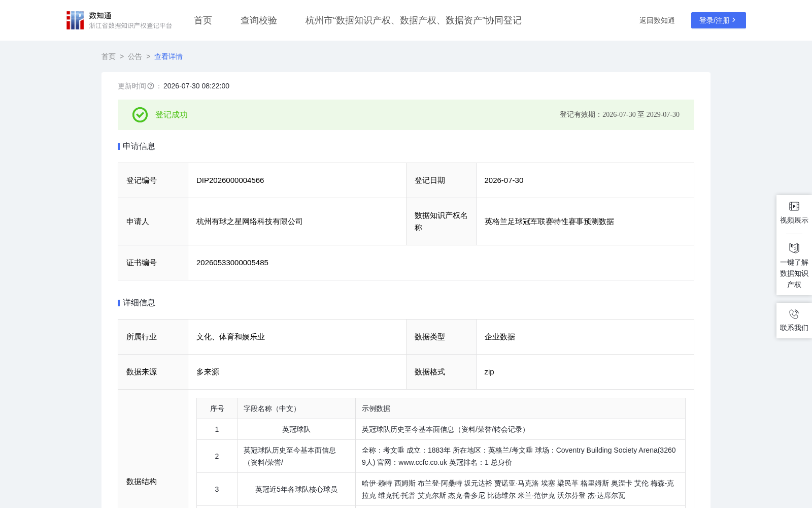Screen dimensions: 812x508
Task: Click the 登记日期 value 2026-07-30
Action: (504, 180)
